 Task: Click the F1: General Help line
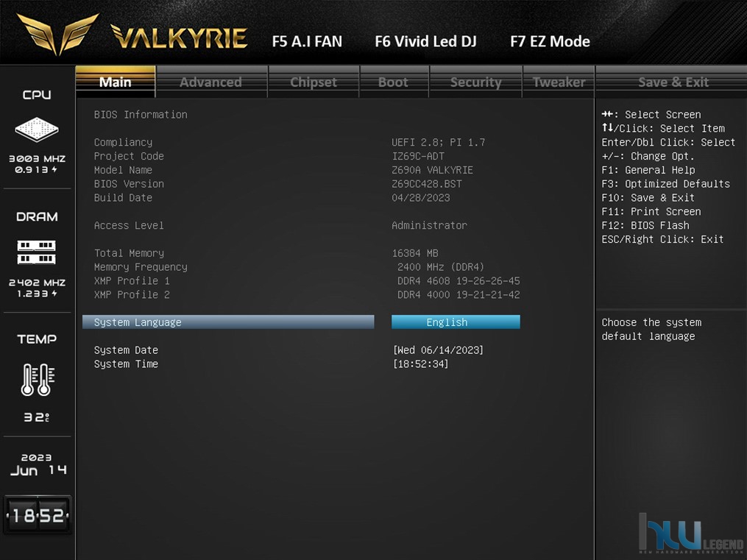[648, 169]
